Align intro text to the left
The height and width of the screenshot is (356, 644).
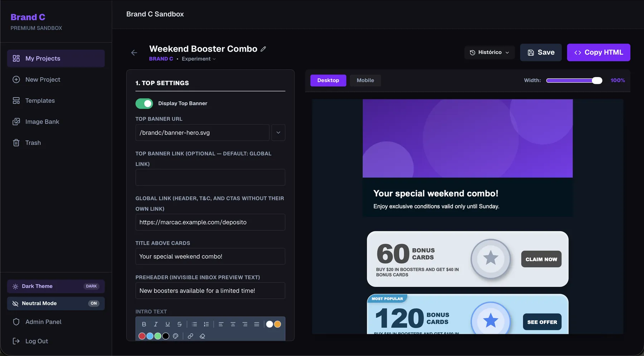(221, 324)
